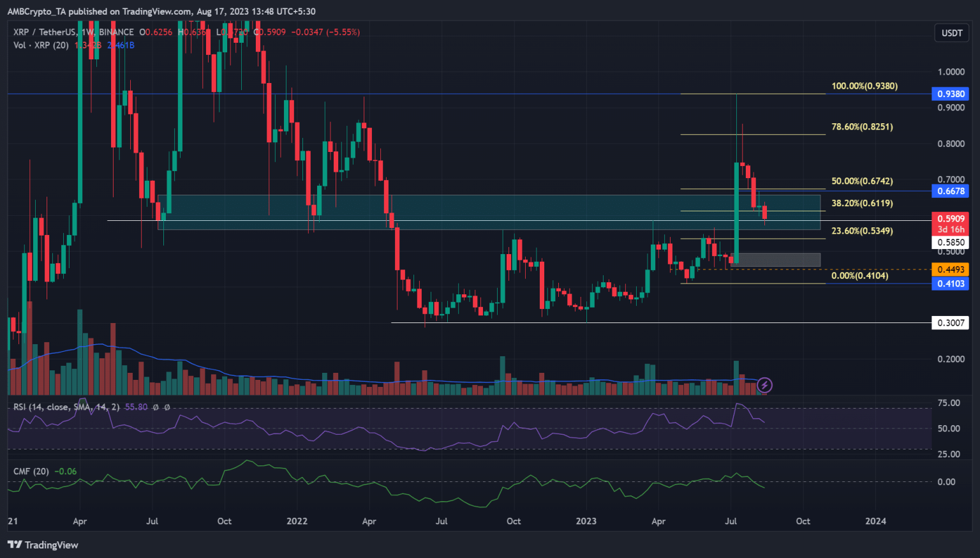This screenshot has height=558, width=980.
Task: Click the orange 0.4493 price label
Action: 950,269
